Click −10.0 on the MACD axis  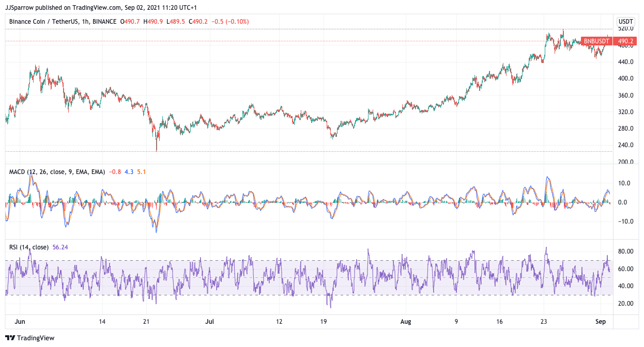pos(626,222)
